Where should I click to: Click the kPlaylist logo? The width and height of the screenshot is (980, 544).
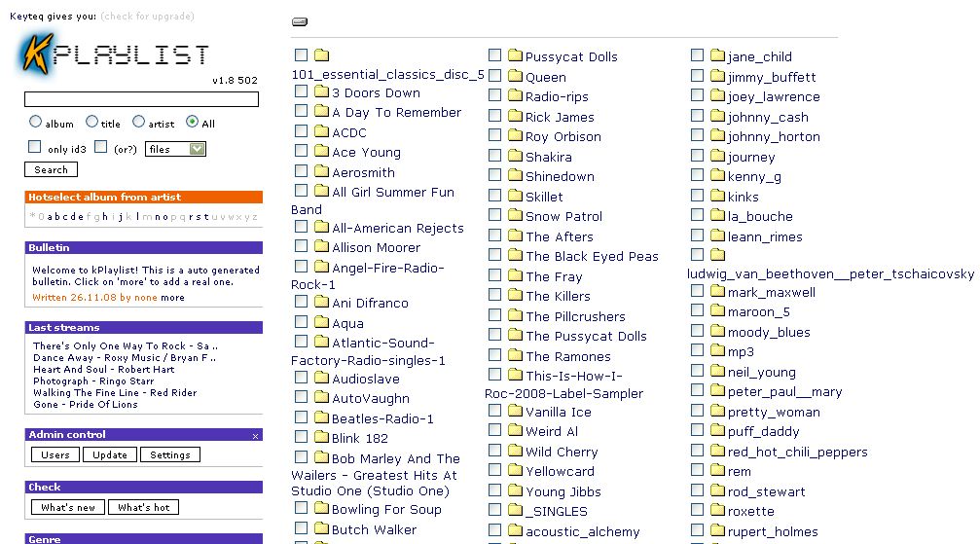pyautogui.click(x=115, y=54)
